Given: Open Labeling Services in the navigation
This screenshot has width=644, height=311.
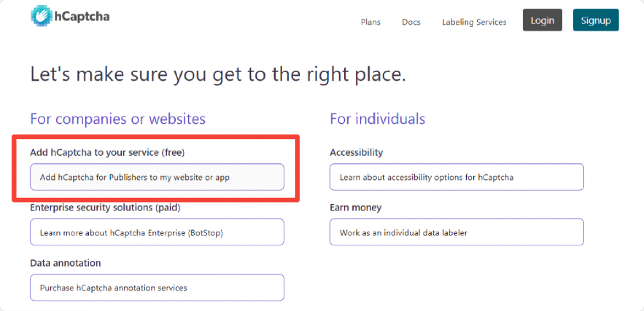Looking at the screenshot, I should 474,22.
